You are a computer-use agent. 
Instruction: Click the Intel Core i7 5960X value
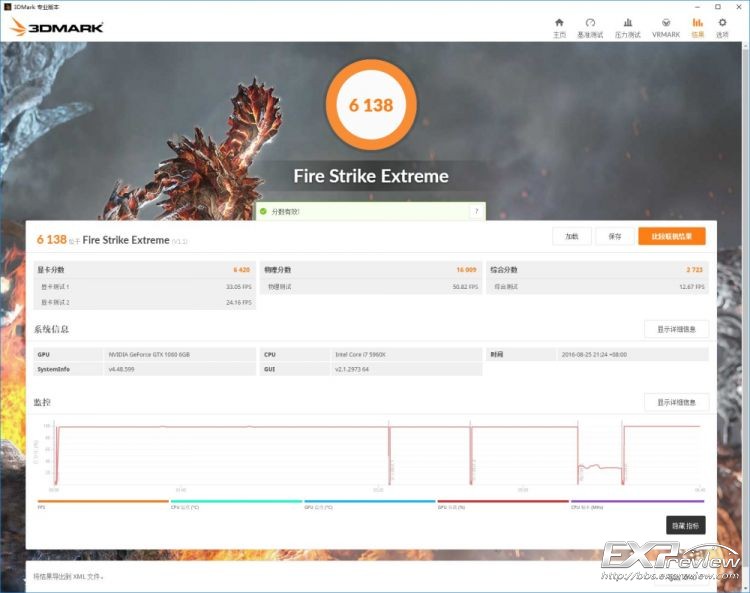[x=360, y=355]
